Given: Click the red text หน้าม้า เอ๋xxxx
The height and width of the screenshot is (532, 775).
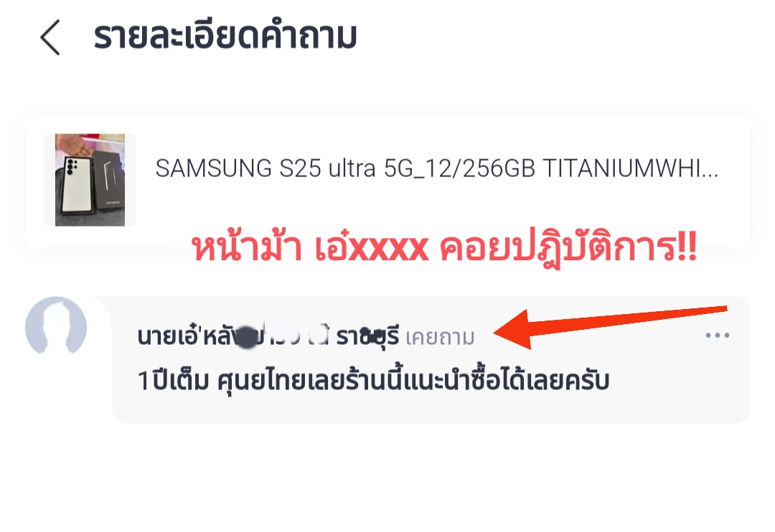Looking at the screenshot, I should coord(311,247).
